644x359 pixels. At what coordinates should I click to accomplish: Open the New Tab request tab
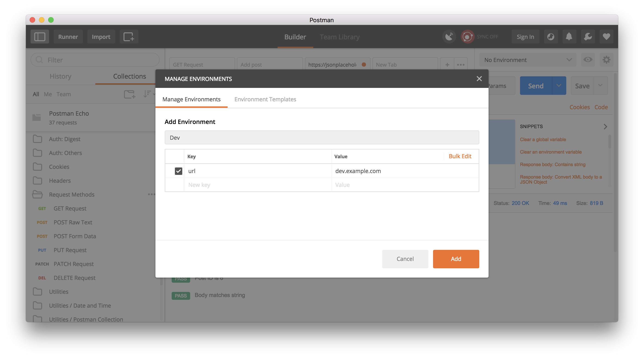click(405, 65)
